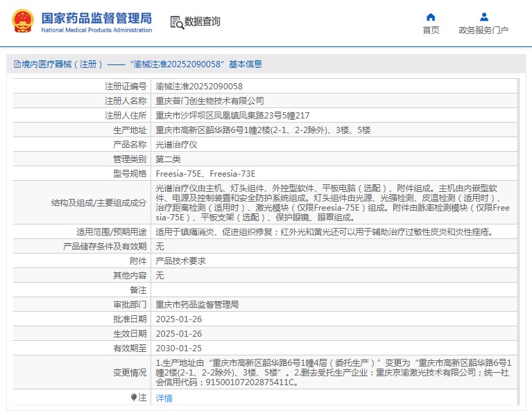
Task: Open the 首页 text link
Action: pyautogui.click(x=431, y=30)
